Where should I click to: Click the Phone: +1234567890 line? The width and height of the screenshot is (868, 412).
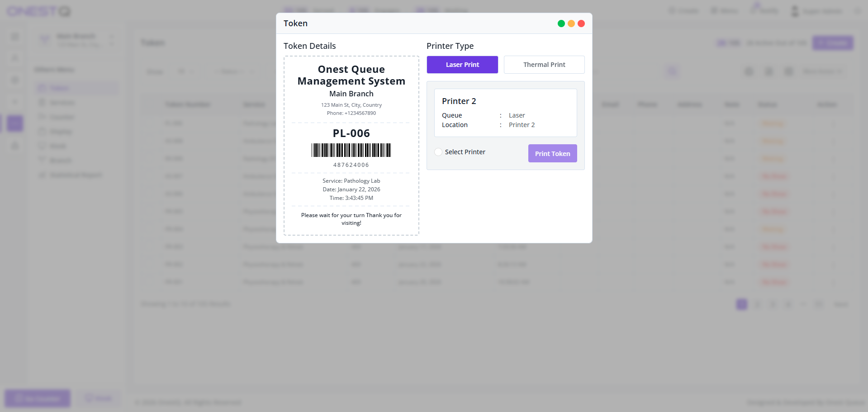click(351, 113)
